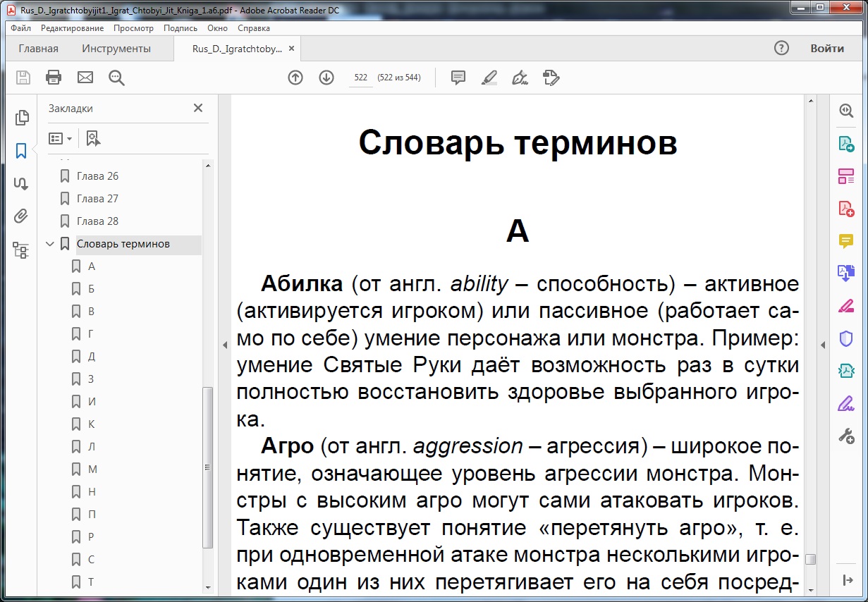The width and height of the screenshot is (868, 602).
Task: Open the Destinations panel icon
Action: pos(21,183)
